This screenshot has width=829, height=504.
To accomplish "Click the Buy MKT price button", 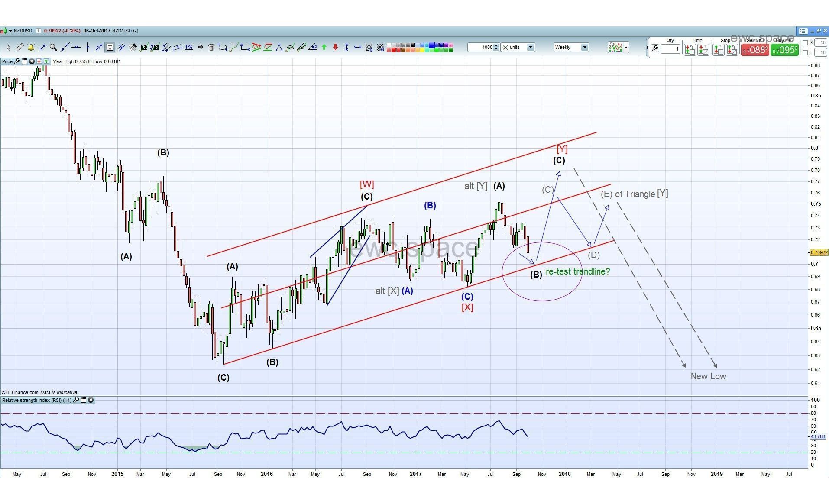I will tap(784, 50).
